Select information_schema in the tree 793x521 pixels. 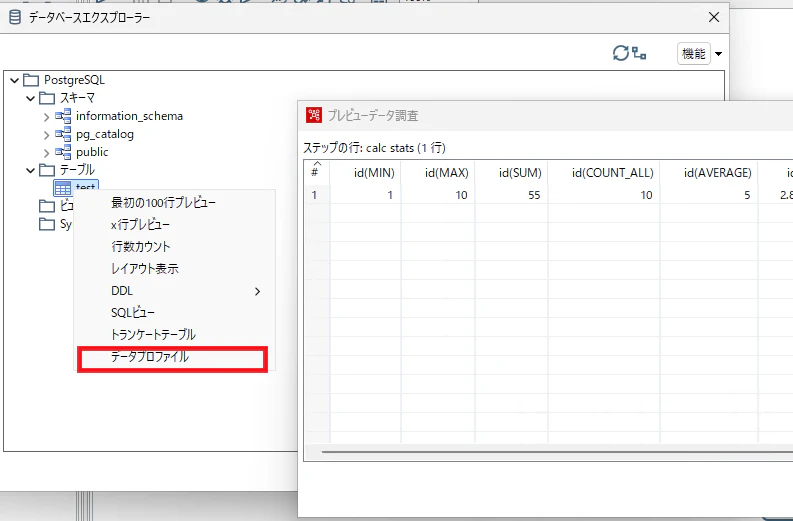tap(129, 116)
